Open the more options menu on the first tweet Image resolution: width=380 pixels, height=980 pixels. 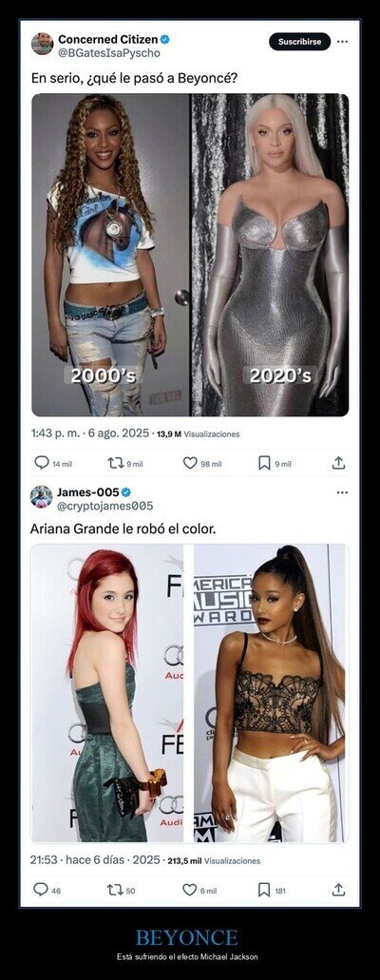342,42
